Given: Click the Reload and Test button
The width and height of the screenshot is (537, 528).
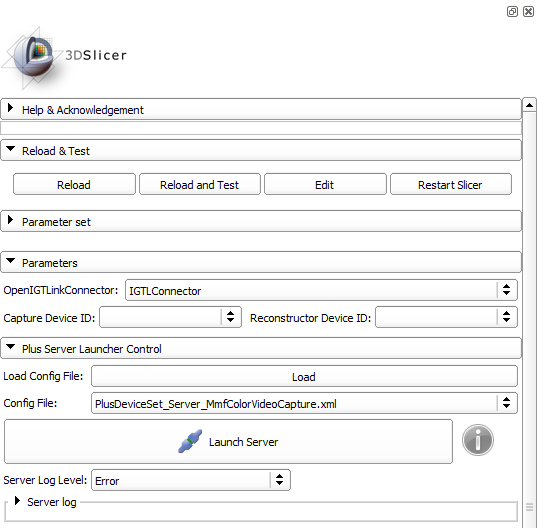Looking at the screenshot, I should (x=200, y=185).
